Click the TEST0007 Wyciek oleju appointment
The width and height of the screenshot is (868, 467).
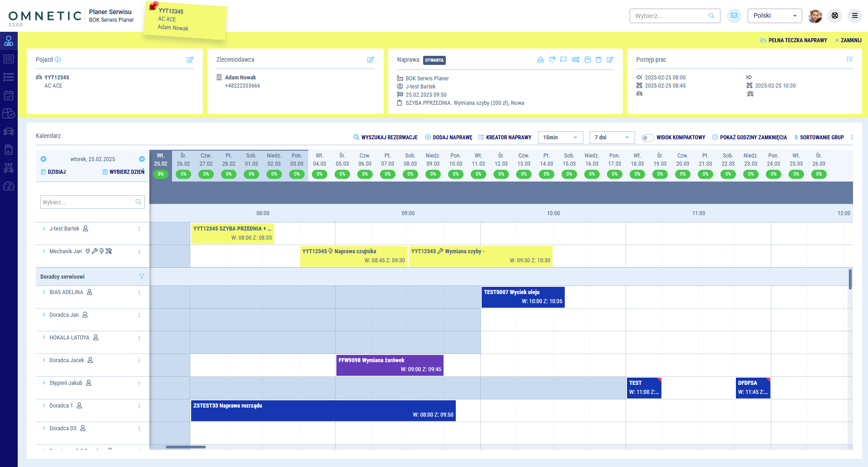pyautogui.click(x=523, y=297)
